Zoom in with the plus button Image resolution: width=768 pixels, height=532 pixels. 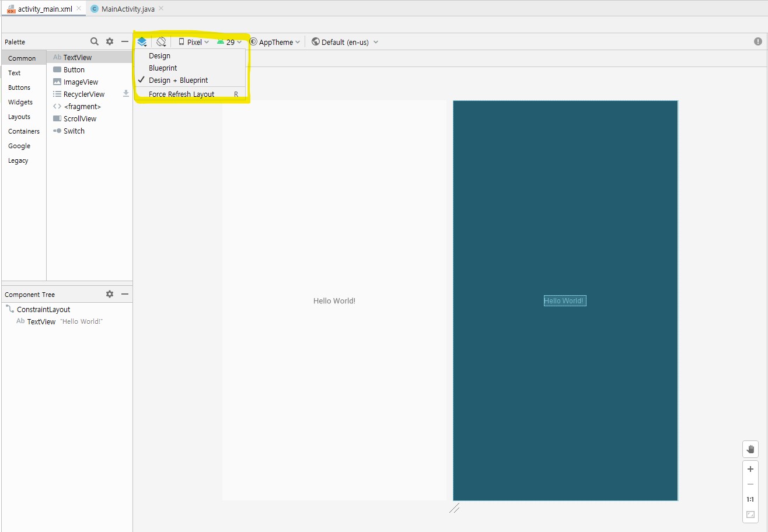(x=750, y=469)
